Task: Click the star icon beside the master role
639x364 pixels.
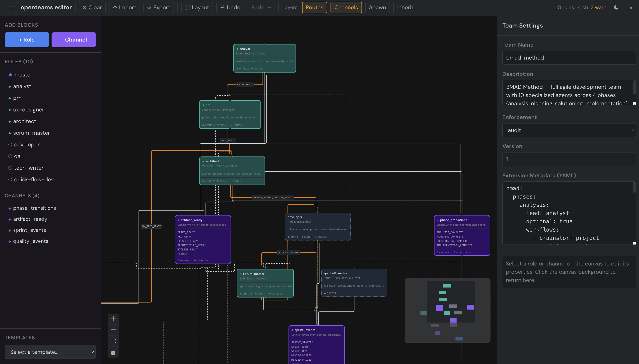Action: (10, 75)
